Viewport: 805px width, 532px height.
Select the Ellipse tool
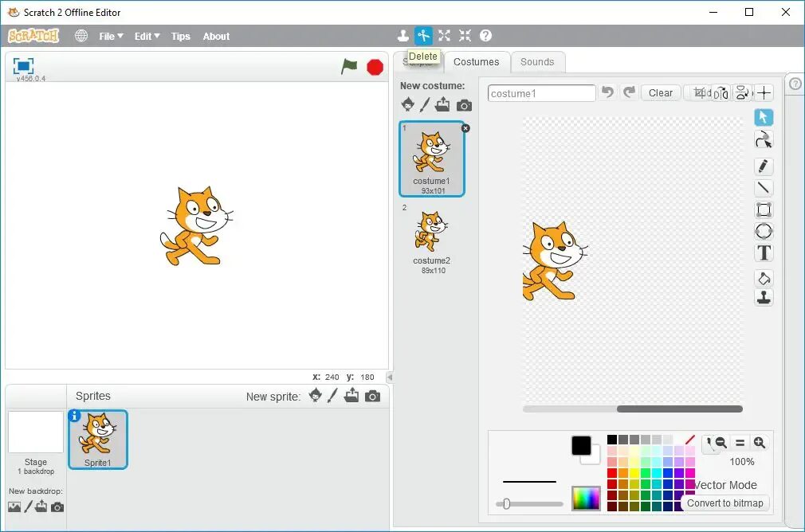[764, 231]
